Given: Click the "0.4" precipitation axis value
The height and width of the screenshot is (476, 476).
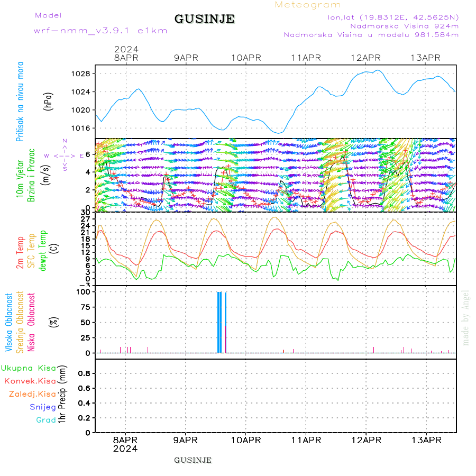Looking at the screenshot, I should click(85, 403).
